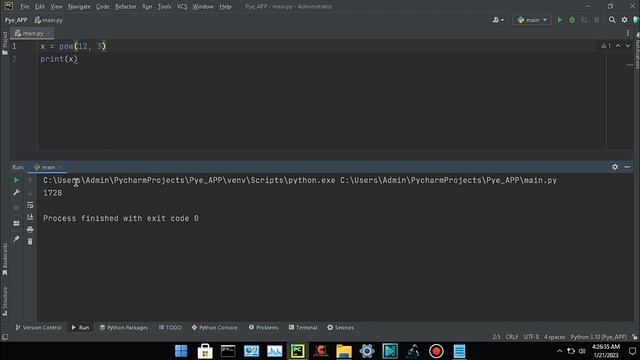The image size is (640, 360).
Task: Close the main.py editor tab
Action: 49,33
